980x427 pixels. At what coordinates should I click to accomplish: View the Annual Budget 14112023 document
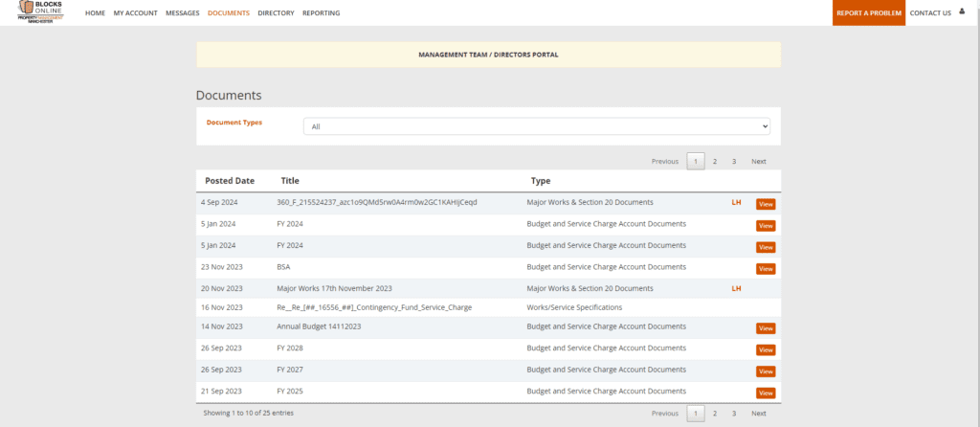point(766,328)
